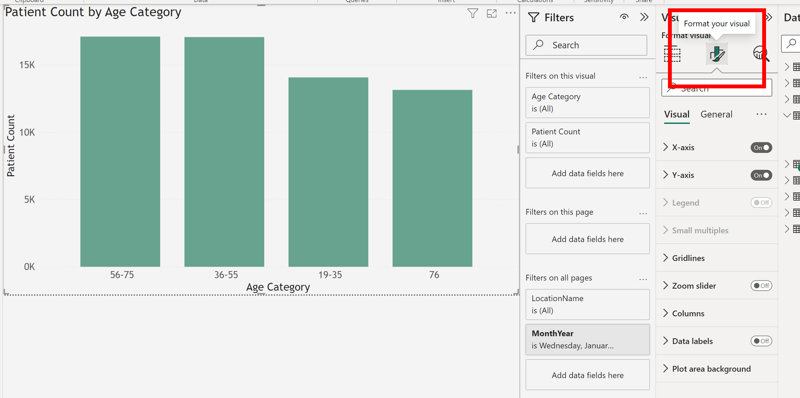This screenshot has width=800, height=398.
Task: Expand the Legend section
Action: tap(665, 203)
